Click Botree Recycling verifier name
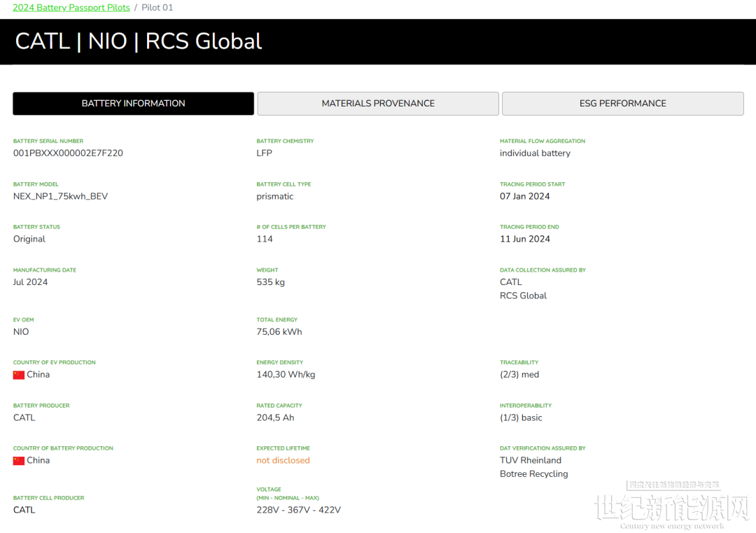The height and width of the screenshot is (533, 756). [533, 474]
